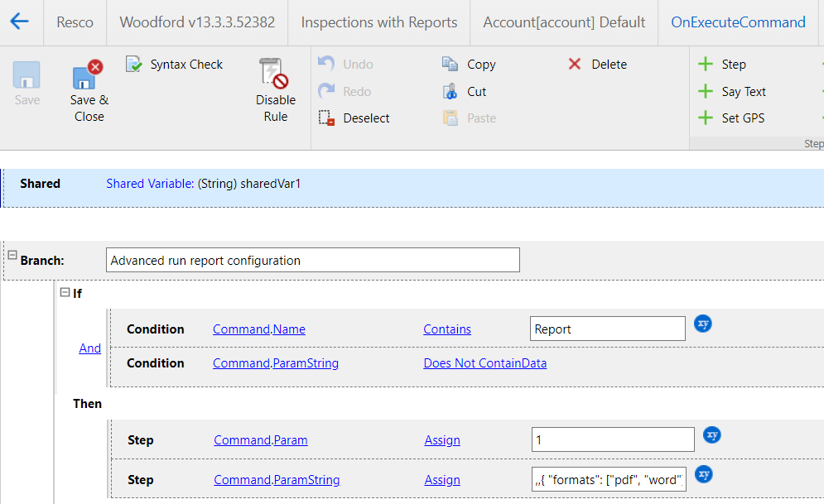
Task: Go to Inspections with Reports tab
Action: [x=379, y=22]
